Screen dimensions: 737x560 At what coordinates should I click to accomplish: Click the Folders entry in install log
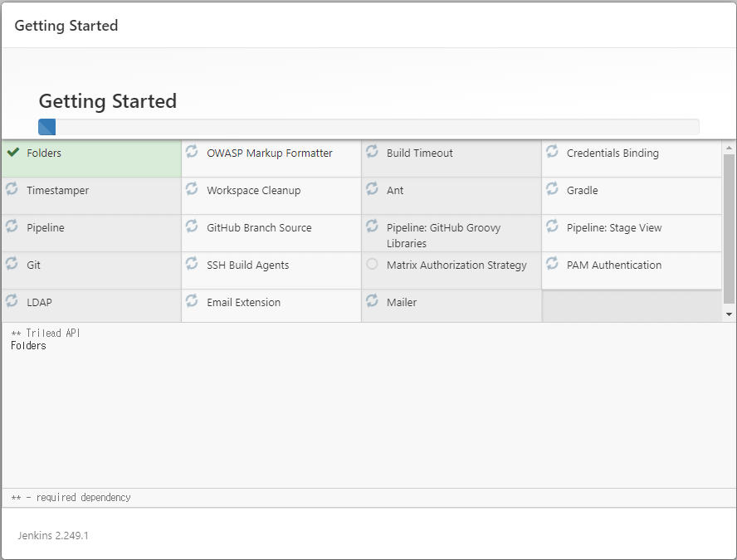28,346
